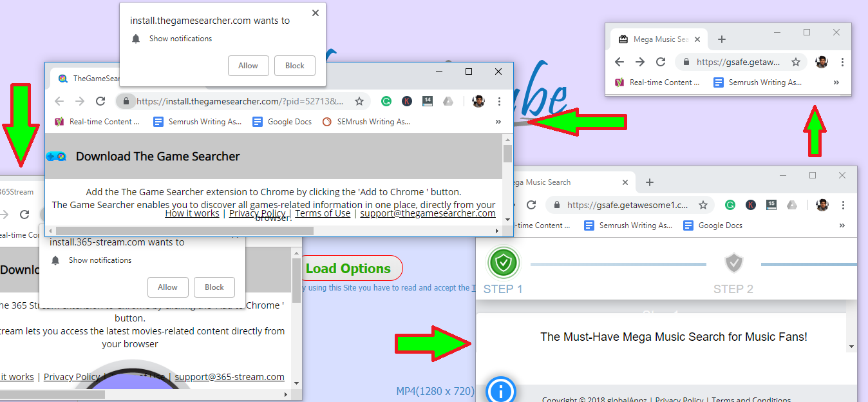
Task: Click the blue info icon on Mega Music page
Action: coord(501,390)
